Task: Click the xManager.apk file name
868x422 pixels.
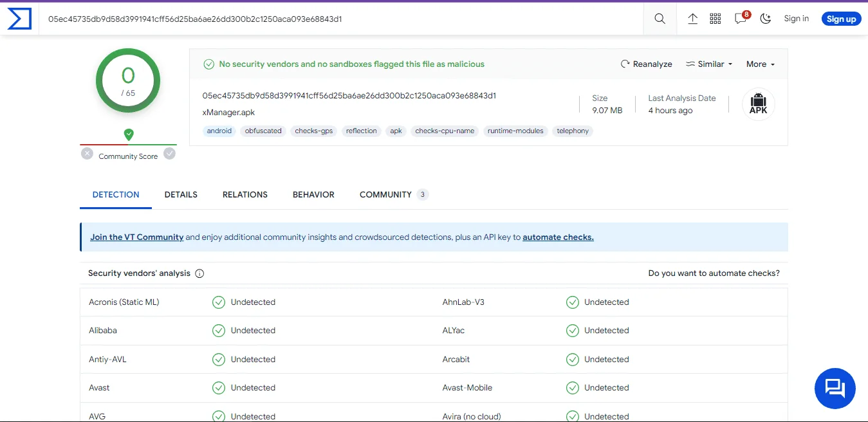Action: pos(228,113)
